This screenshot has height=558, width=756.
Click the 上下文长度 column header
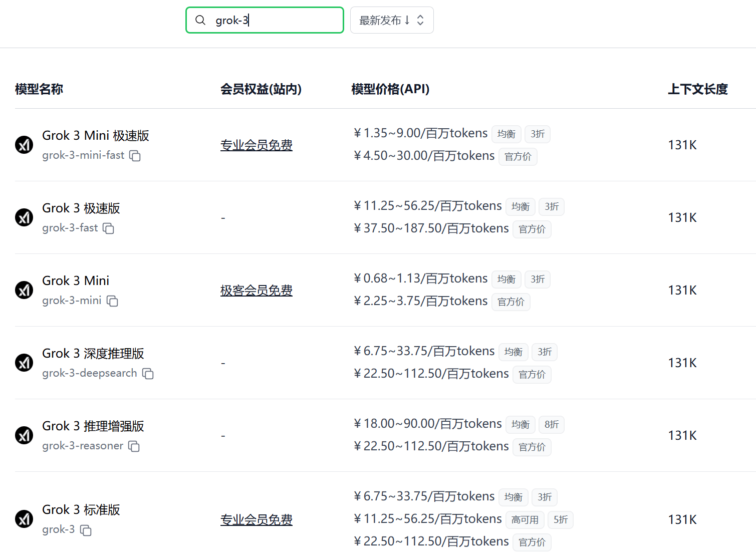698,89
